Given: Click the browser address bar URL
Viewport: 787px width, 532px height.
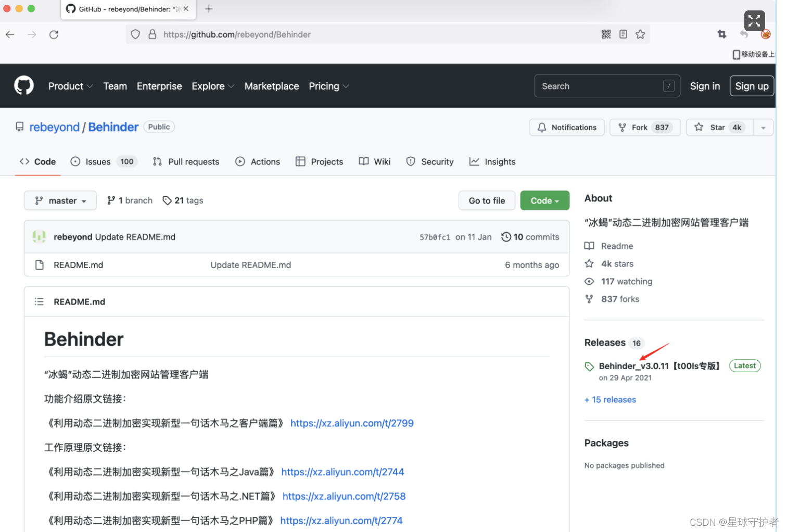Looking at the screenshot, I should pyautogui.click(x=237, y=34).
